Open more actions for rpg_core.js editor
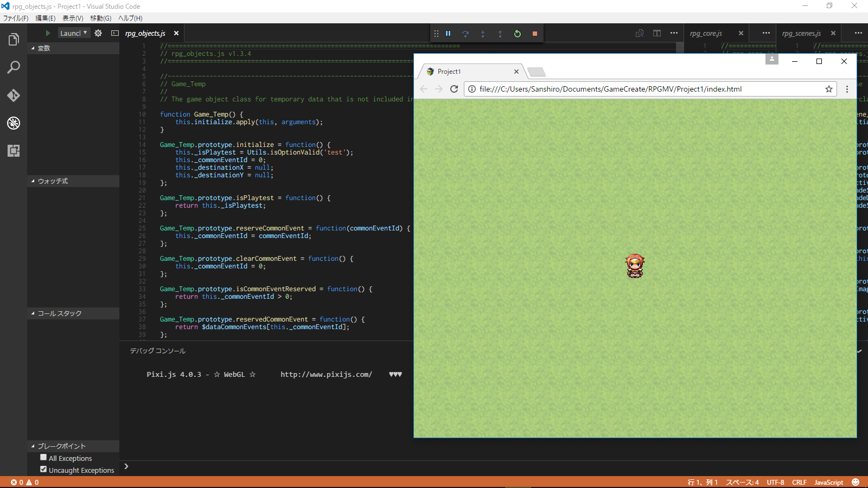This screenshot has height=488, width=868. (766, 33)
